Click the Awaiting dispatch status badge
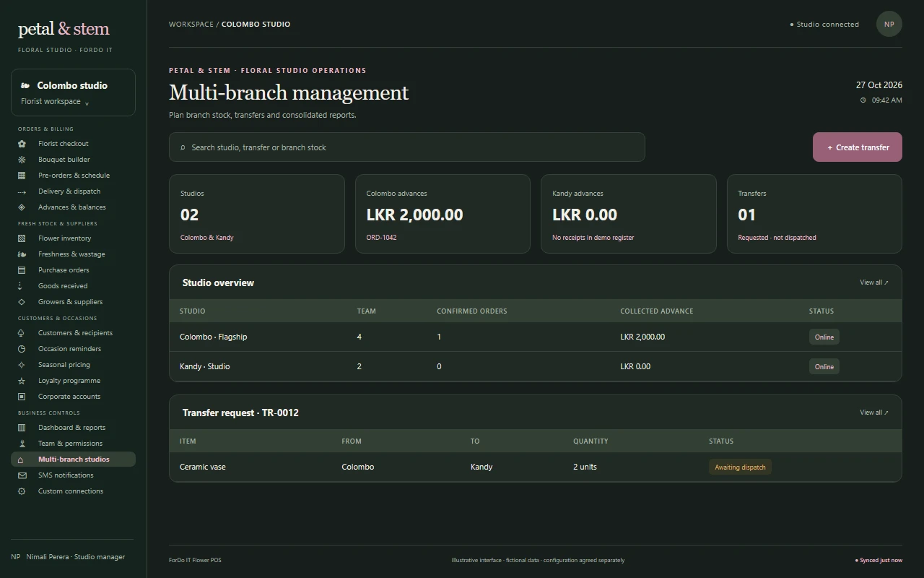This screenshot has height=578, width=924. 740,467
